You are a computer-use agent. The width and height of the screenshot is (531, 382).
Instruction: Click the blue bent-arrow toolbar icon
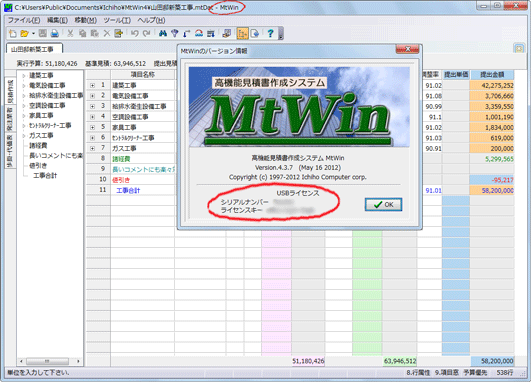click(187, 33)
